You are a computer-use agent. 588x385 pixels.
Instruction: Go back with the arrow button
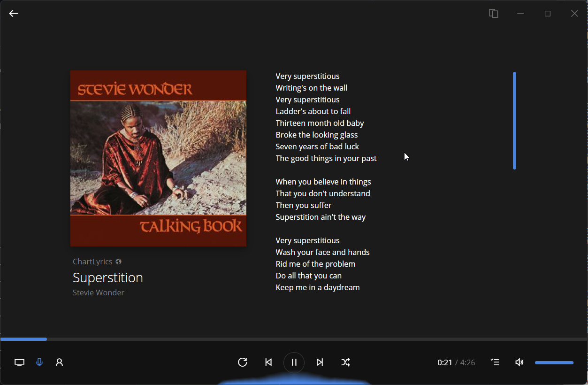coord(14,14)
